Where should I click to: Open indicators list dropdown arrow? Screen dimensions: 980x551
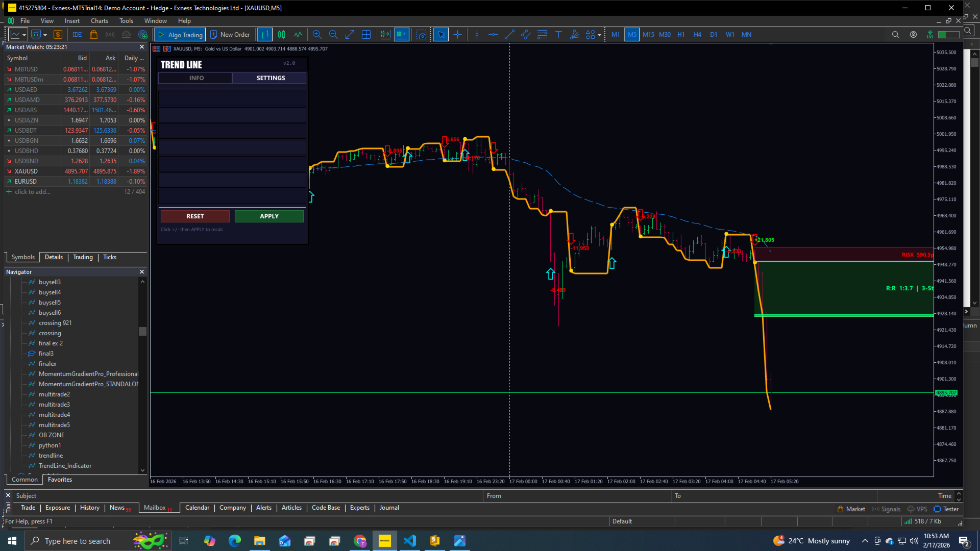[45, 35]
